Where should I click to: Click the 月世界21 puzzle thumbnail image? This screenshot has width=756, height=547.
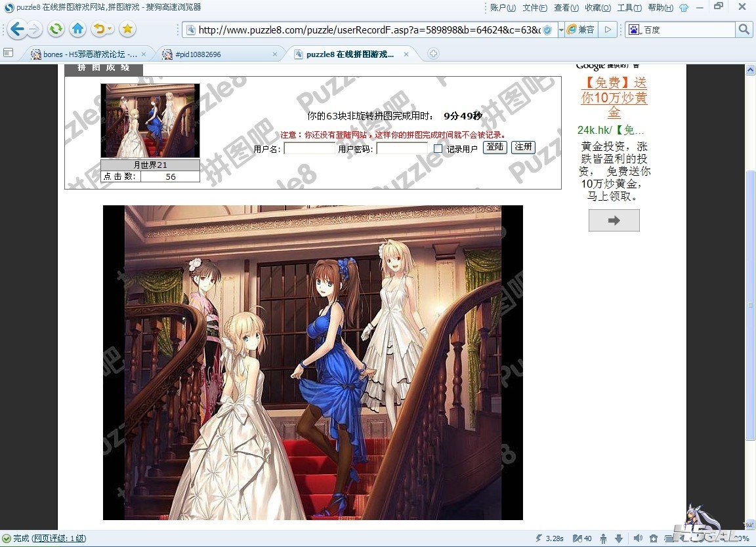(x=150, y=121)
